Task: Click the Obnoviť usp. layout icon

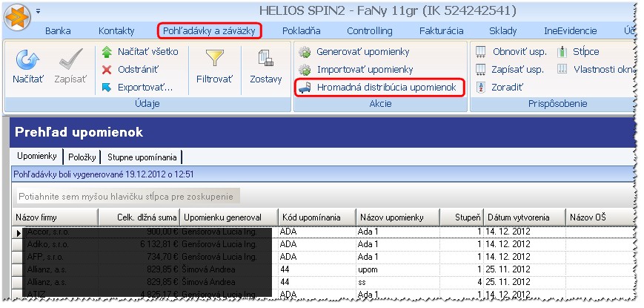Action: (480, 52)
